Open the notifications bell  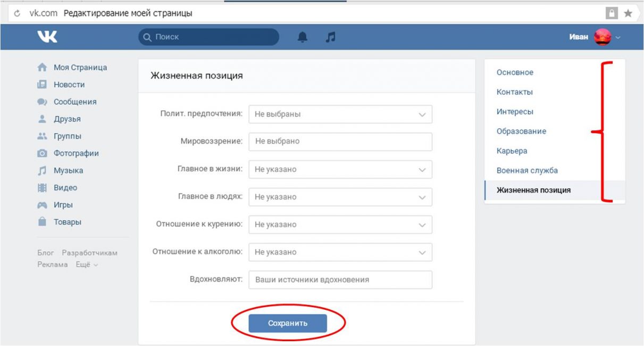tap(303, 37)
